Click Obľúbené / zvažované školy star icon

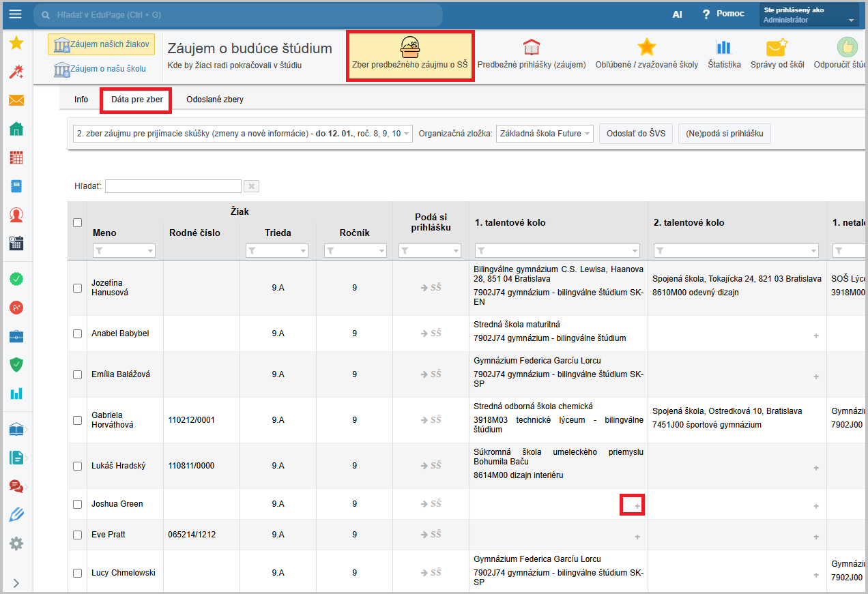646,48
